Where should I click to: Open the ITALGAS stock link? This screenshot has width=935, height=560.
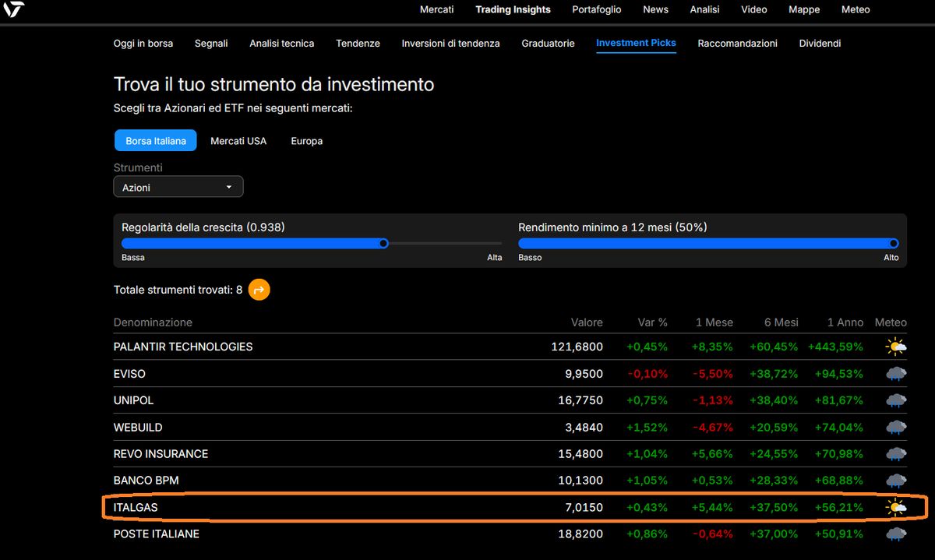pyautogui.click(x=136, y=507)
